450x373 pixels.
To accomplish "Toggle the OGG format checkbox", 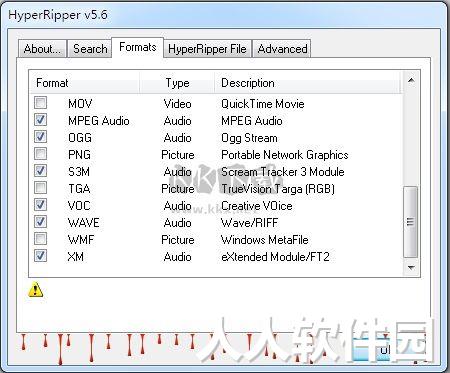I will 40,137.
